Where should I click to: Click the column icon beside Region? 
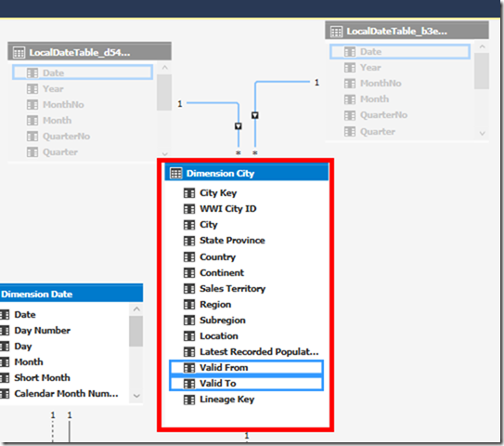(189, 305)
